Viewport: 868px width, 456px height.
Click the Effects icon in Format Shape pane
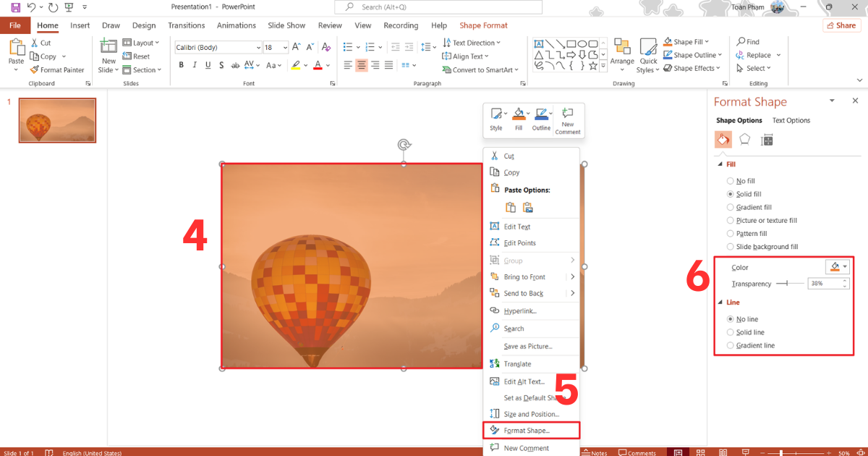click(745, 139)
